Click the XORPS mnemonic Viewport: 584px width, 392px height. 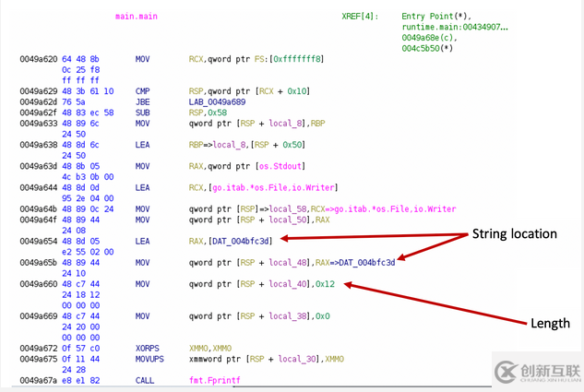click(148, 349)
